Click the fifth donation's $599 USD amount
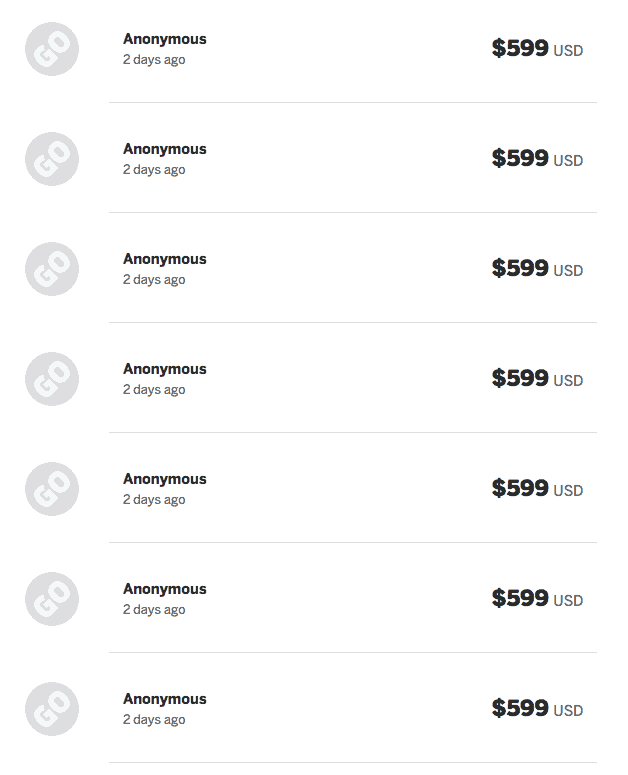The image size is (628, 775). pos(536,489)
